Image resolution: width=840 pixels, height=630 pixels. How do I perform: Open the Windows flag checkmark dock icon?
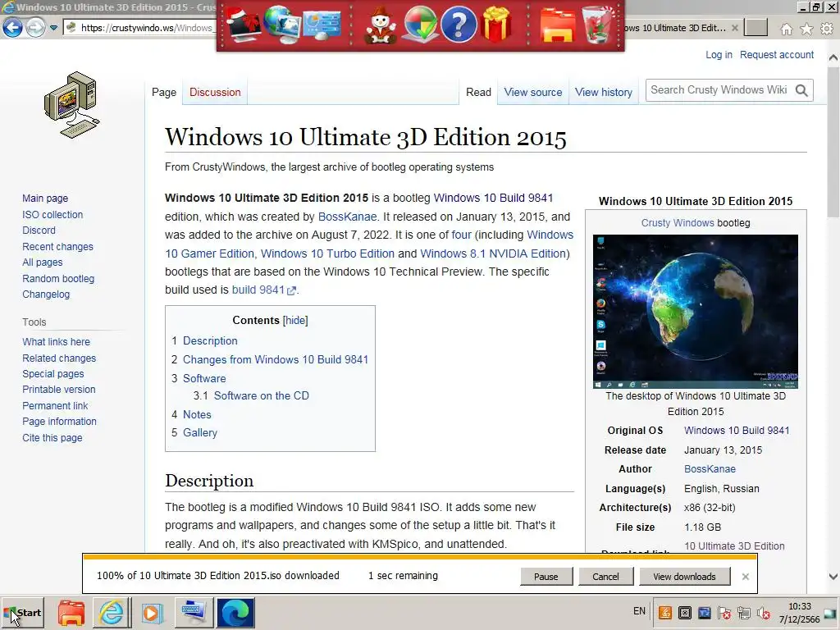pyautogui.click(x=421, y=25)
